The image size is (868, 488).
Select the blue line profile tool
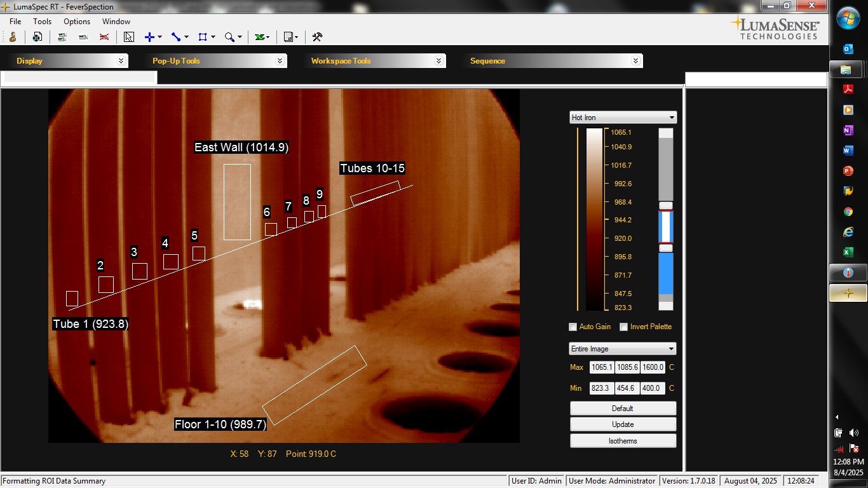tap(175, 36)
